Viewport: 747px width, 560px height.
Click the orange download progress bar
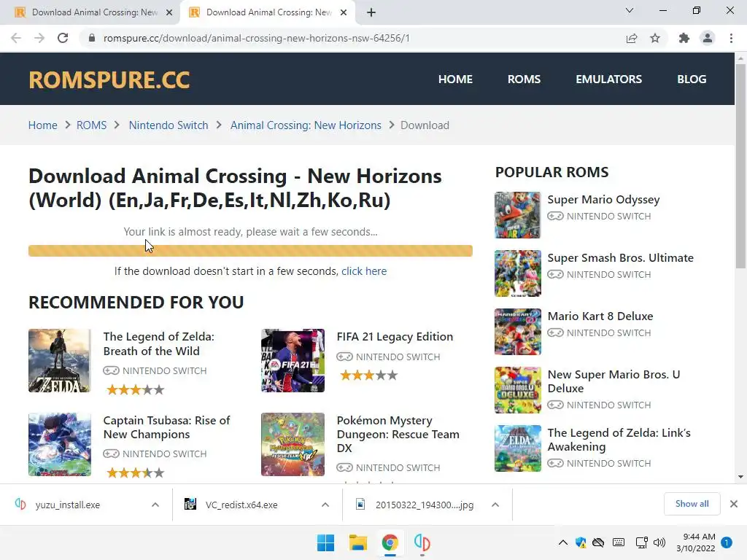(x=251, y=251)
